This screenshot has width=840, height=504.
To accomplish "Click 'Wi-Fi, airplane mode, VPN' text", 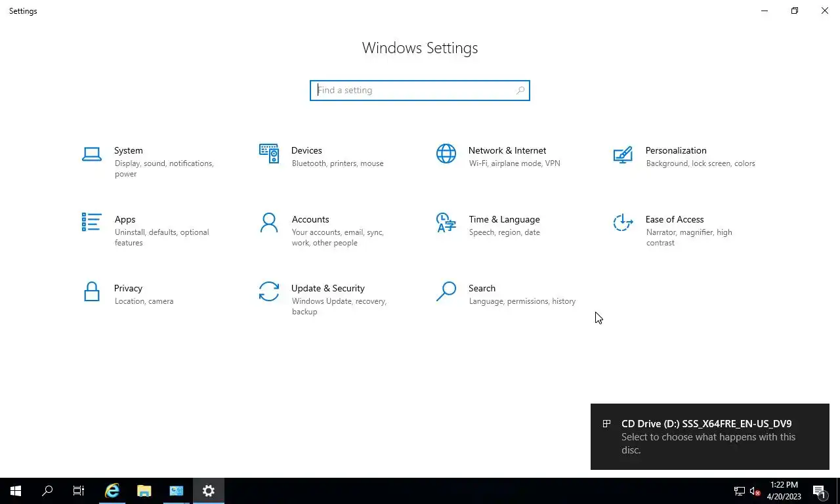I will tap(514, 163).
